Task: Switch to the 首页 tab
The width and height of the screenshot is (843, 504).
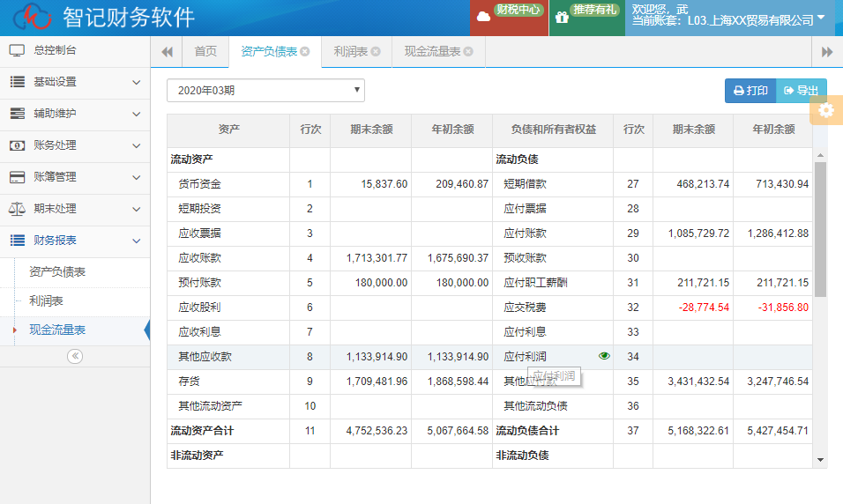Action: point(205,52)
